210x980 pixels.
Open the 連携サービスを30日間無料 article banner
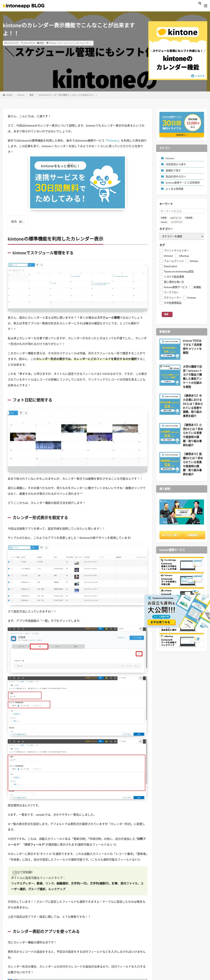pyautogui.click(x=77, y=183)
